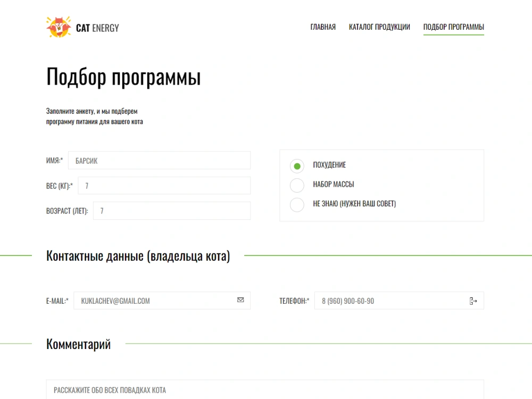Focus the E-mail input field

(x=162, y=301)
